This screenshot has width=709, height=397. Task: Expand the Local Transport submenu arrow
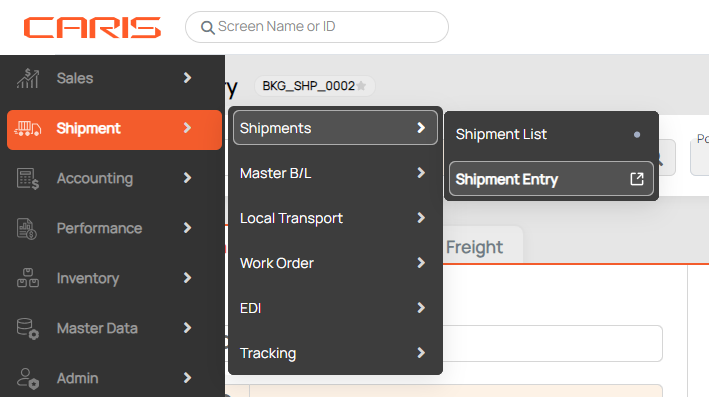click(x=421, y=218)
